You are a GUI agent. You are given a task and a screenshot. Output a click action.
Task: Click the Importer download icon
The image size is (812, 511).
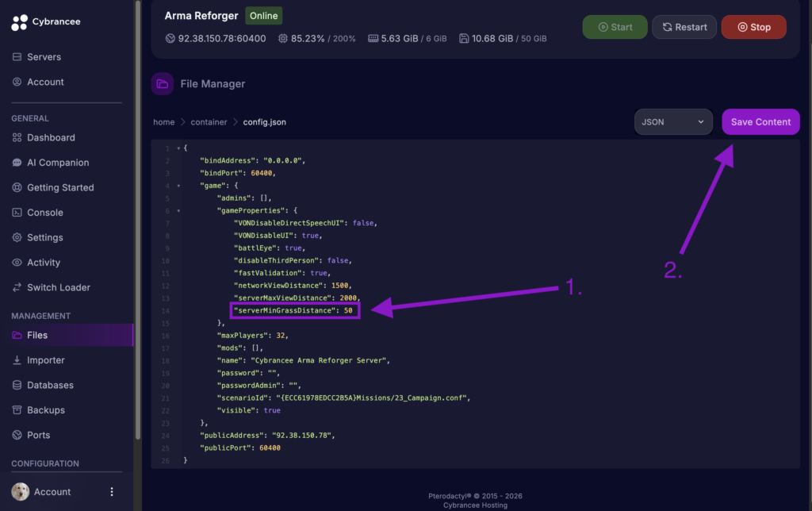(x=17, y=360)
